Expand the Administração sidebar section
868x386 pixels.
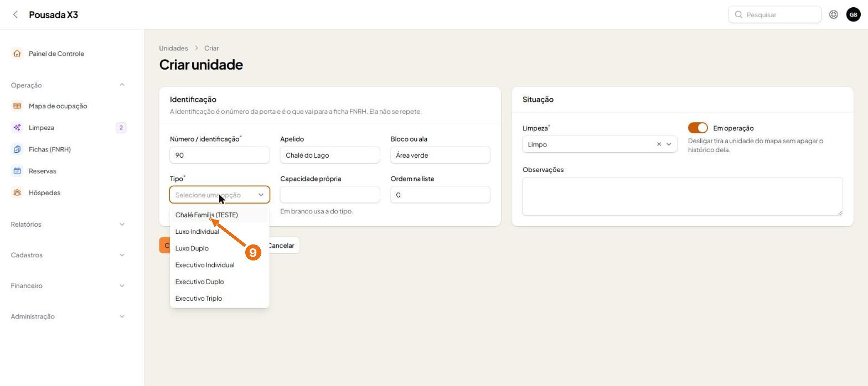pyautogui.click(x=122, y=316)
